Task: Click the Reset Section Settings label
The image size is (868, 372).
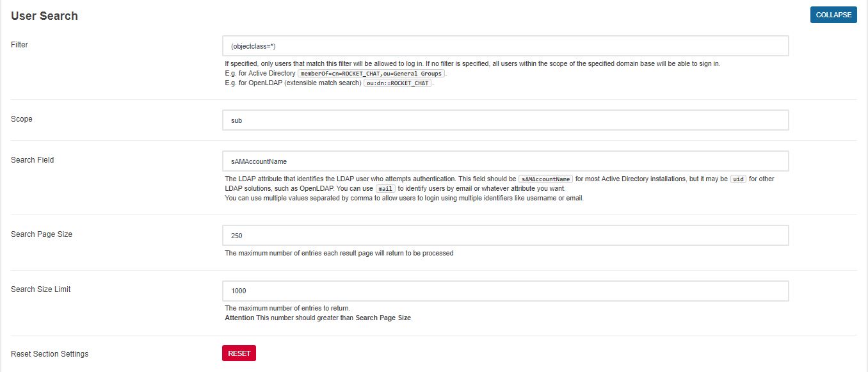Action: [49, 353]
